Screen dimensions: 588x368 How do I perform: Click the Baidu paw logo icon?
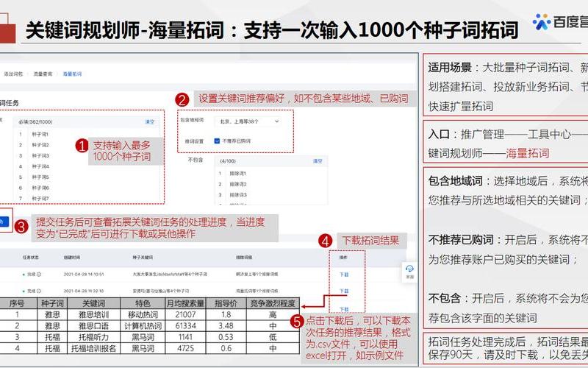click(542, 22)
